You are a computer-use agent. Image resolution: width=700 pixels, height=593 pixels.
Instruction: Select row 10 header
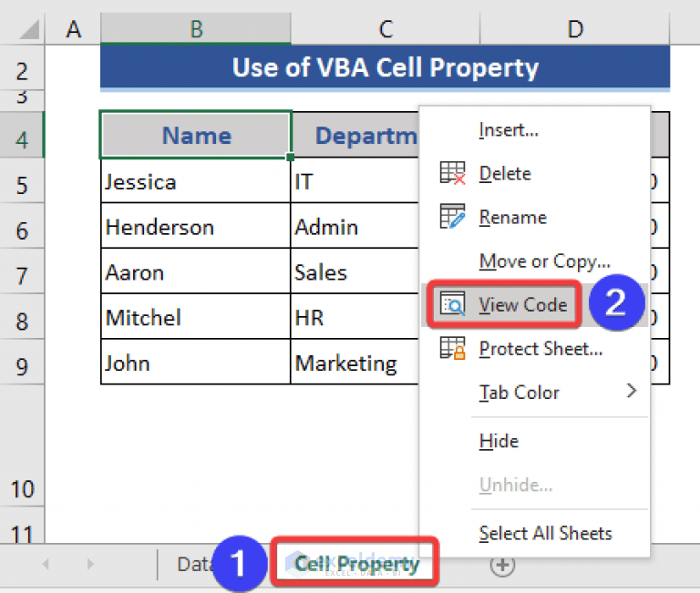click(x=22, y=446)
